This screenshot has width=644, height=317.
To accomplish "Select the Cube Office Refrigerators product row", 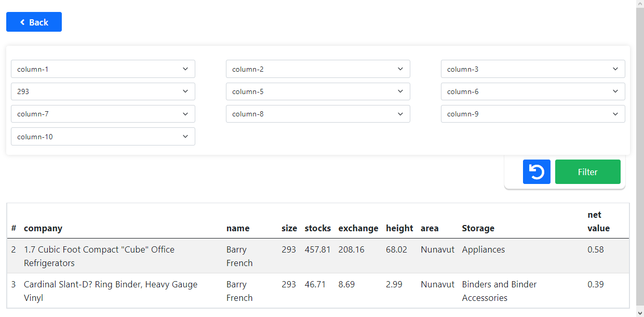I will click(99, 256).
